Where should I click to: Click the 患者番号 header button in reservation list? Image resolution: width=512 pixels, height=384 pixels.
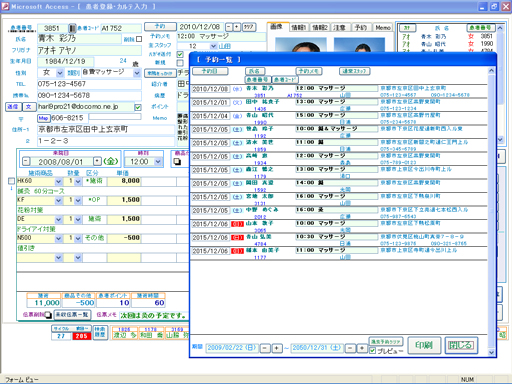[258, 80]
